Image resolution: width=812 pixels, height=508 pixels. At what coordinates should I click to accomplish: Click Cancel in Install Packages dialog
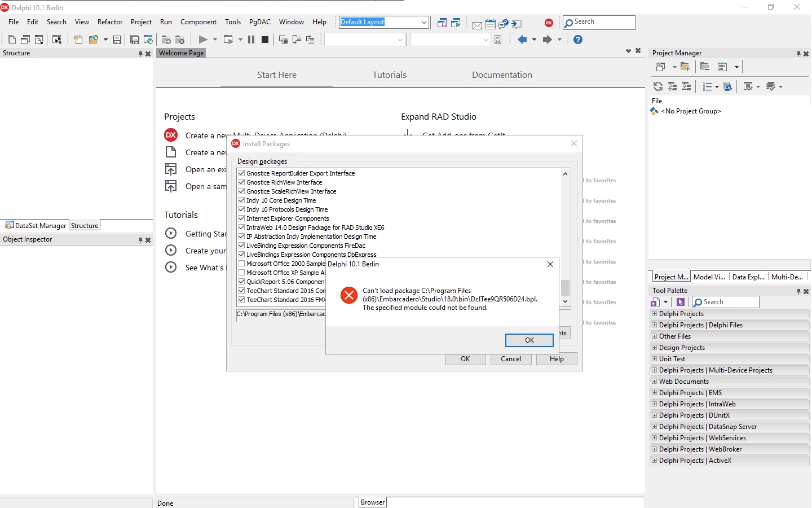(511, 359)
